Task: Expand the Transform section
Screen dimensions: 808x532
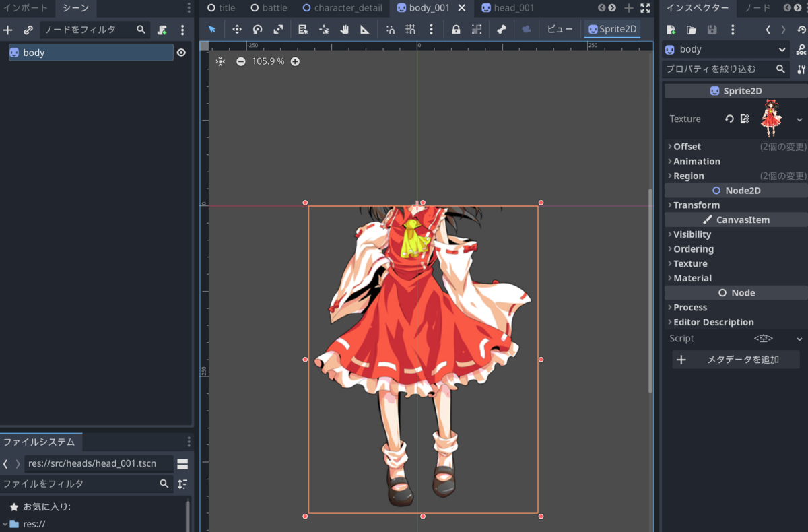Action: click(x=735, y=205)
